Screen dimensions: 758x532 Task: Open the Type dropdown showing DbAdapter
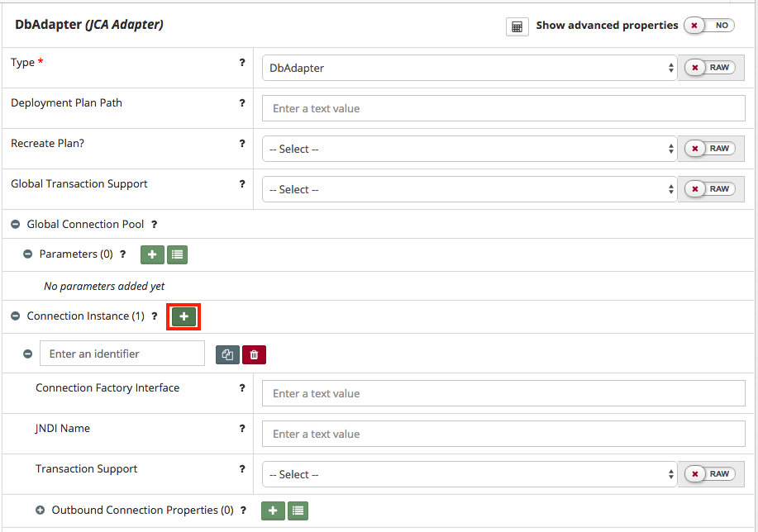[x=470, y=68]
